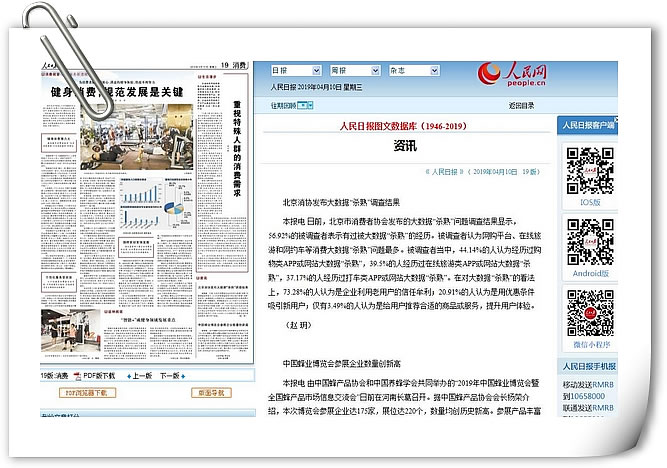Click the 联通发送RMRB text
Viewport: 667px width, 468px height.
pos(588,408)
